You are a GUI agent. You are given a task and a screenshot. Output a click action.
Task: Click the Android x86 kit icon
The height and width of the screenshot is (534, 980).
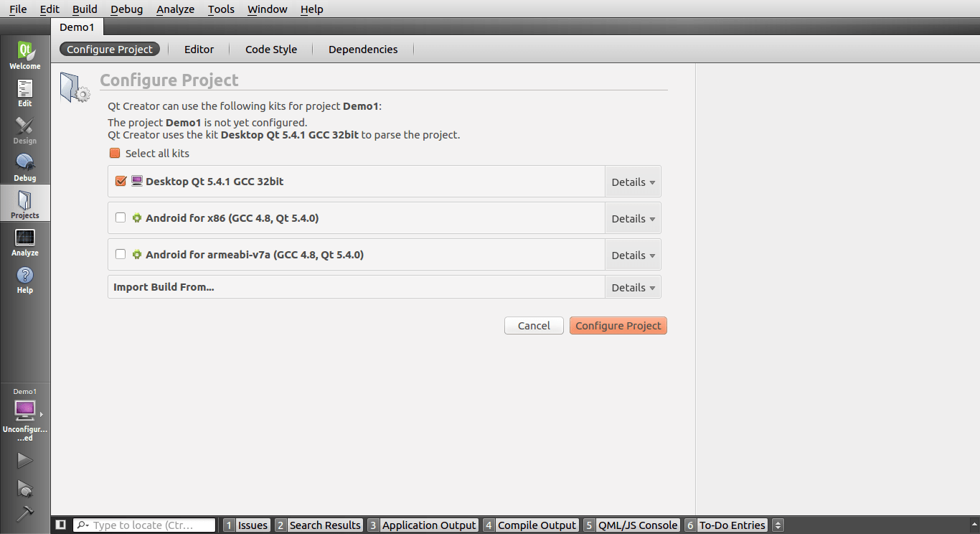pos(137,218)
